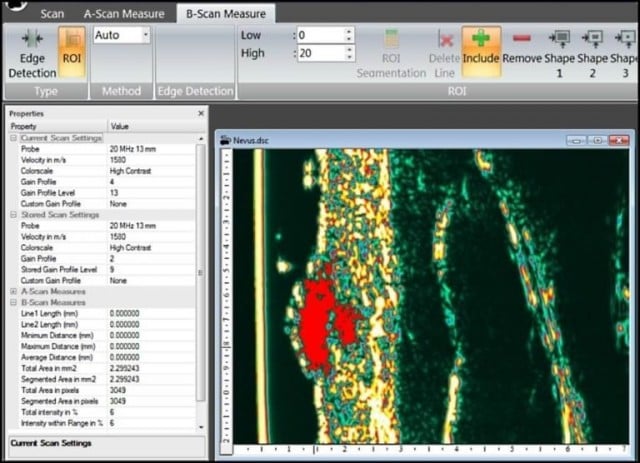The image size is (640, 463).
Task: Select the Line2 Length (mm) row
Action: tap(102, 325)
